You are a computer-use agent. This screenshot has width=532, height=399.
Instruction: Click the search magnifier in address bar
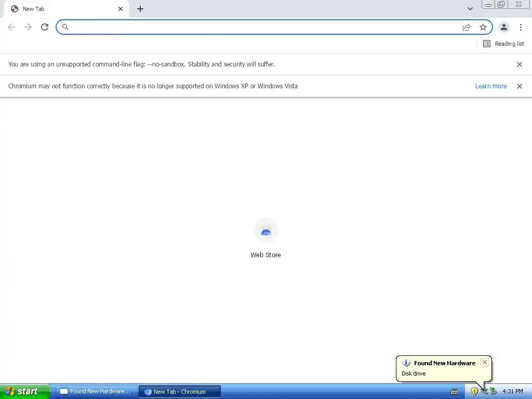[65, 27]
